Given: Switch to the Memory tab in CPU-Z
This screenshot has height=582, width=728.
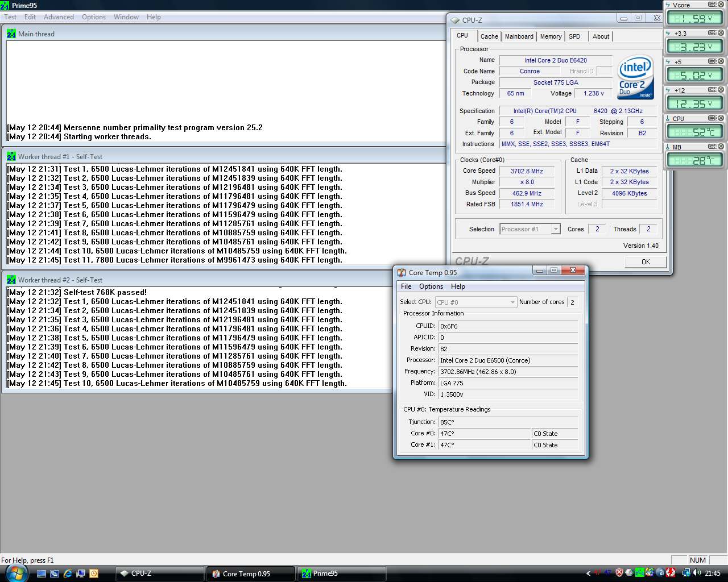Looking at the screenshot, I should tap(551, 36).
